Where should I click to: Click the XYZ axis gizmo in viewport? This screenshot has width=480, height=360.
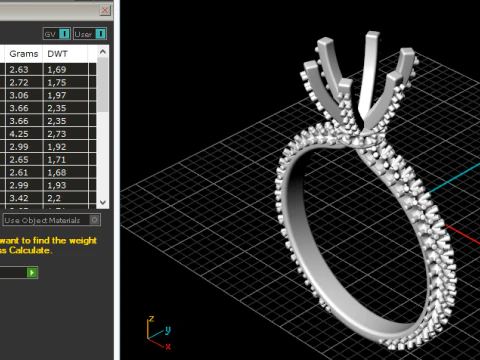(x=159, y=333)
